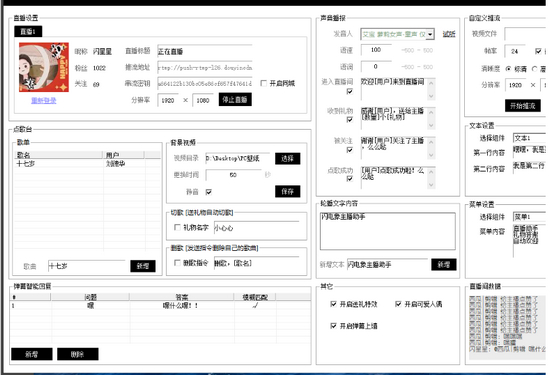Focus the 更换时间 field showing 60
The width and height of the screenshot is (550, 375).
(x=234, y=175)
